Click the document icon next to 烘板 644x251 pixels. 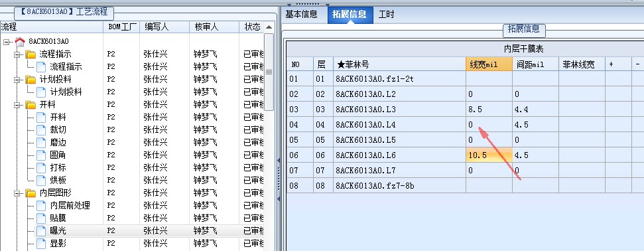tap(41, 180)
